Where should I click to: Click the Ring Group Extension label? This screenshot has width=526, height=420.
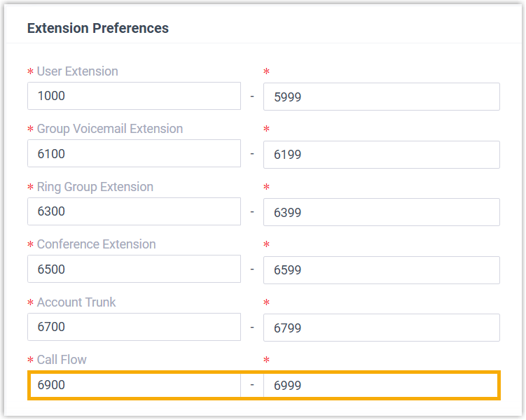pos(95,187)
